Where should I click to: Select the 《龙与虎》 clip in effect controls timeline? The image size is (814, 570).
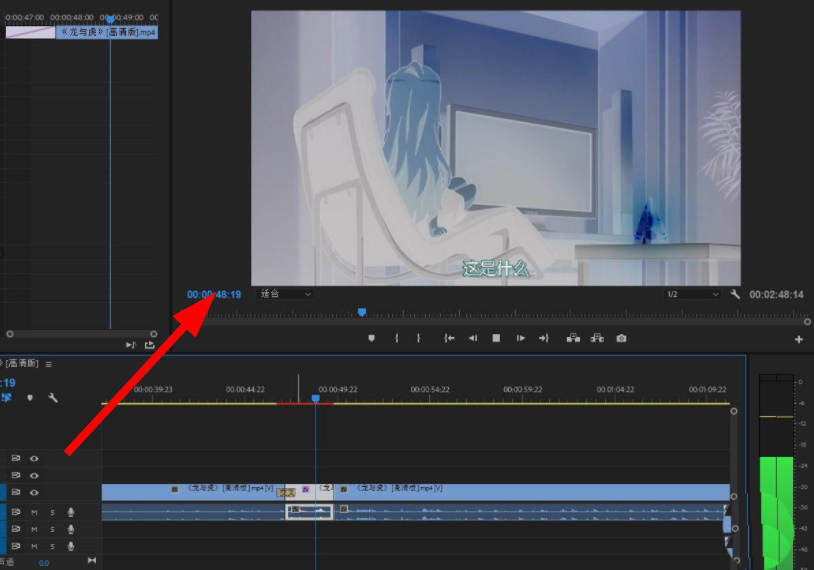(106, 32)
